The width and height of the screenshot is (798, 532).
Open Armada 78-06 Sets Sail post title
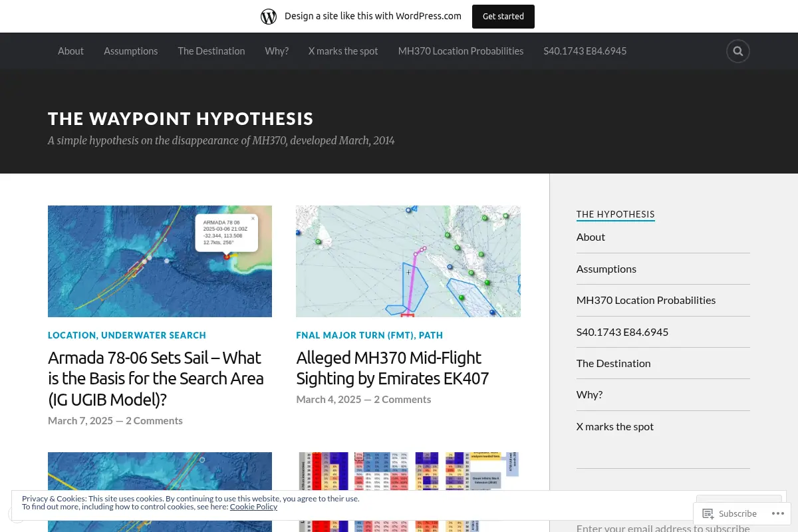156,378
